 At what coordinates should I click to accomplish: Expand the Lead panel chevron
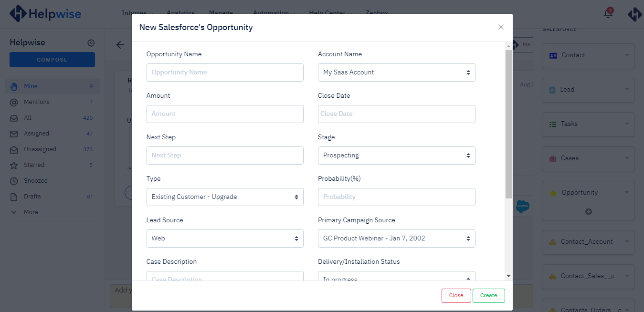click(x=627, y=90)
